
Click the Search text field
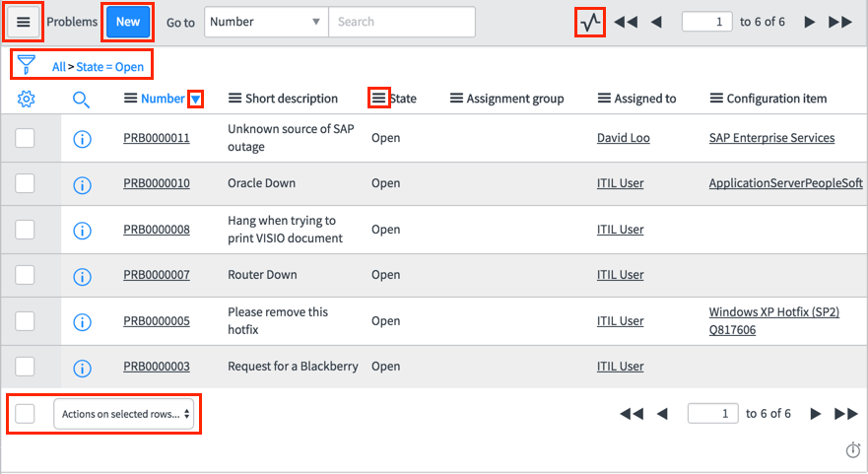click(401, 22)
